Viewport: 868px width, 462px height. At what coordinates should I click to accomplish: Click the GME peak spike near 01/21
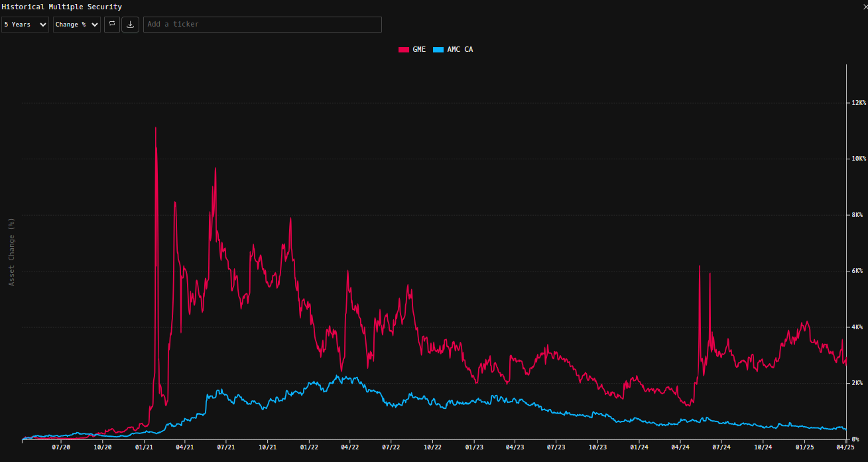[156, 129]
